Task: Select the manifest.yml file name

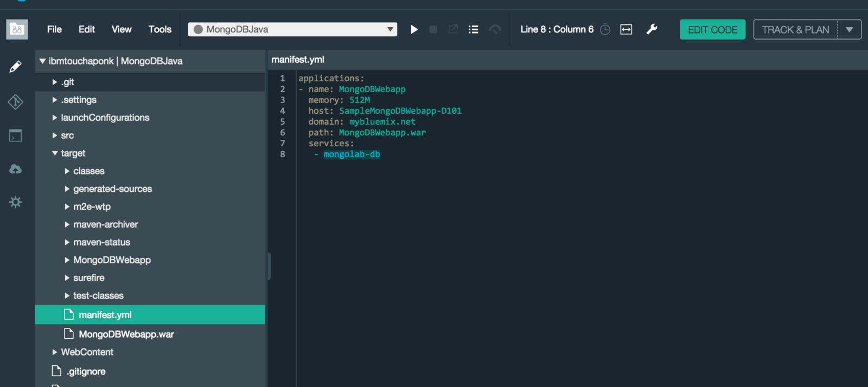Action: point(105,315)
